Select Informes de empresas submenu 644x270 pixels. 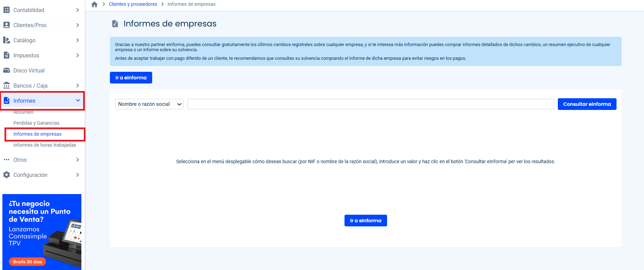tap(37, 134)
